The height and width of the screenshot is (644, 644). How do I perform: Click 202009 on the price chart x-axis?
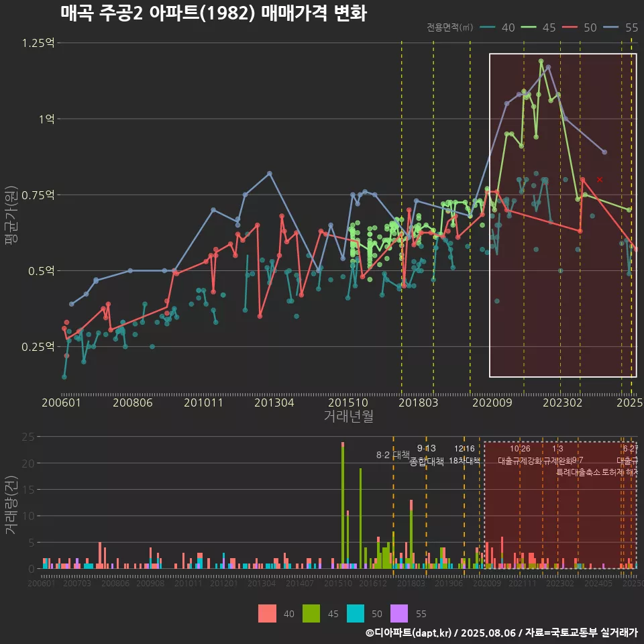click(492, 402)
